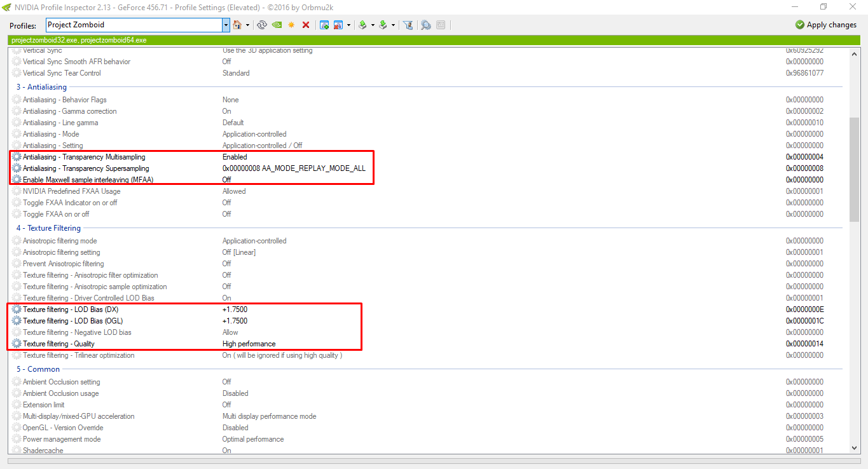Click the 0x00000008 AA_MODE_REPLAY_MODE_ALL value
Viewport: 868px width, 469px height.
(x=294, y=168)
